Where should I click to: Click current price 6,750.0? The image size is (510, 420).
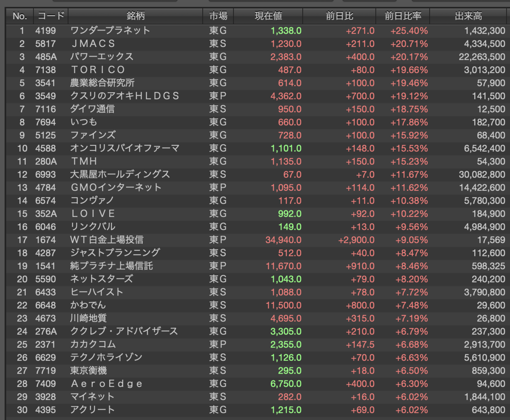pos(286,384)
